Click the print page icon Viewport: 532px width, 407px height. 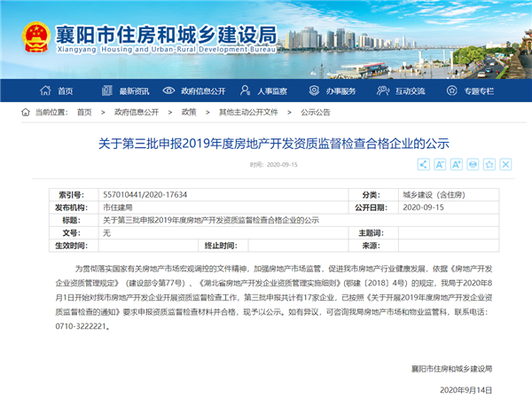point(473,165)
